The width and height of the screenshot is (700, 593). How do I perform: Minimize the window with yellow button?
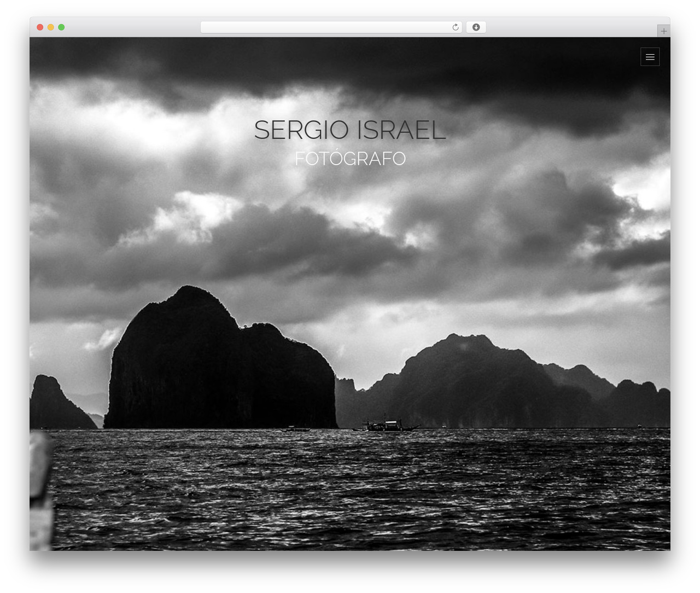point(51,27)
